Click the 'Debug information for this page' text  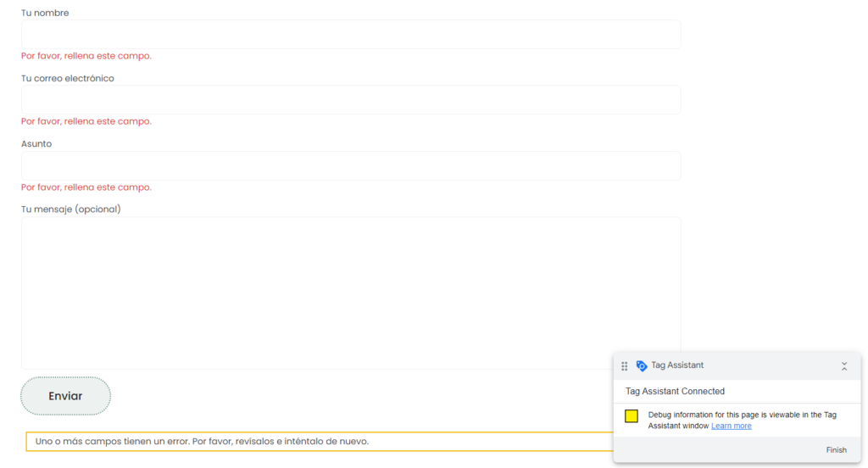[x=742, y=420]
